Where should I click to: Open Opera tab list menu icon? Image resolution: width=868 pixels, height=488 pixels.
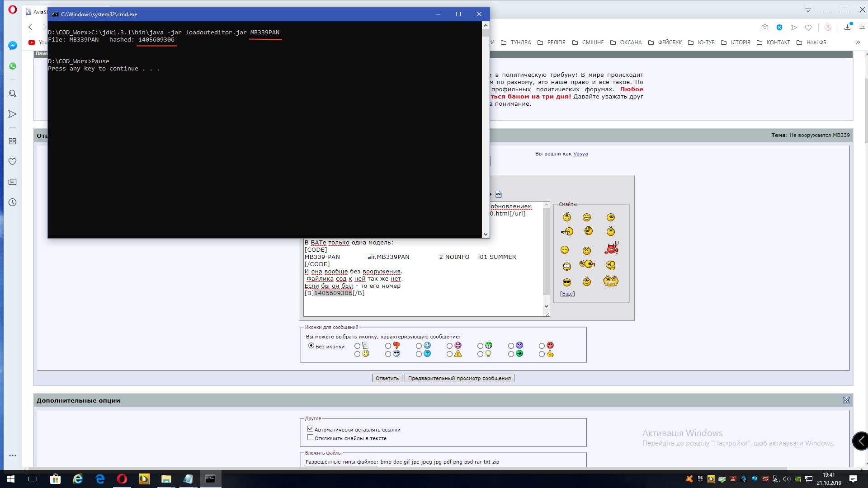coord(808,9)
